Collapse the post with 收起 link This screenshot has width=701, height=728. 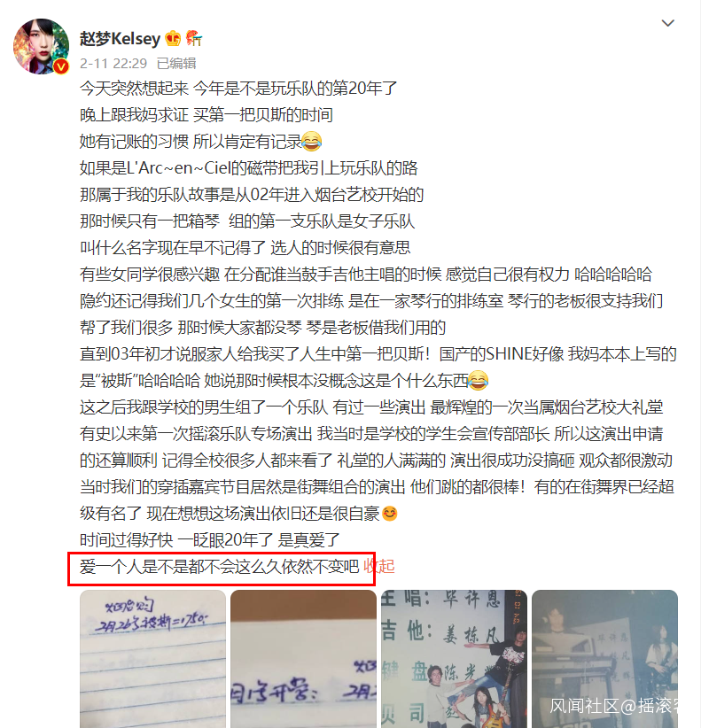point(379,567)
